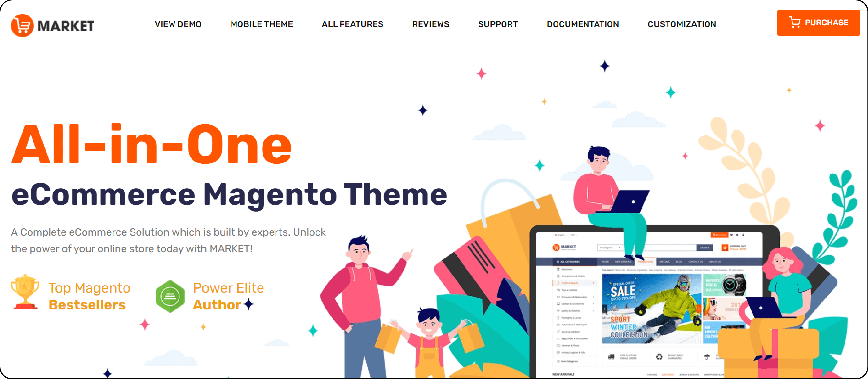Click the gold trophy icon

[25, 292]
